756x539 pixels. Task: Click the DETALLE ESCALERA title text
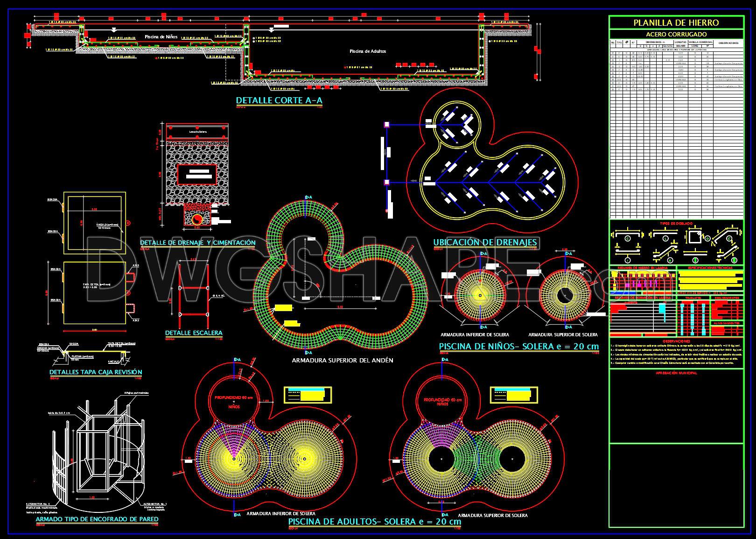194,333
